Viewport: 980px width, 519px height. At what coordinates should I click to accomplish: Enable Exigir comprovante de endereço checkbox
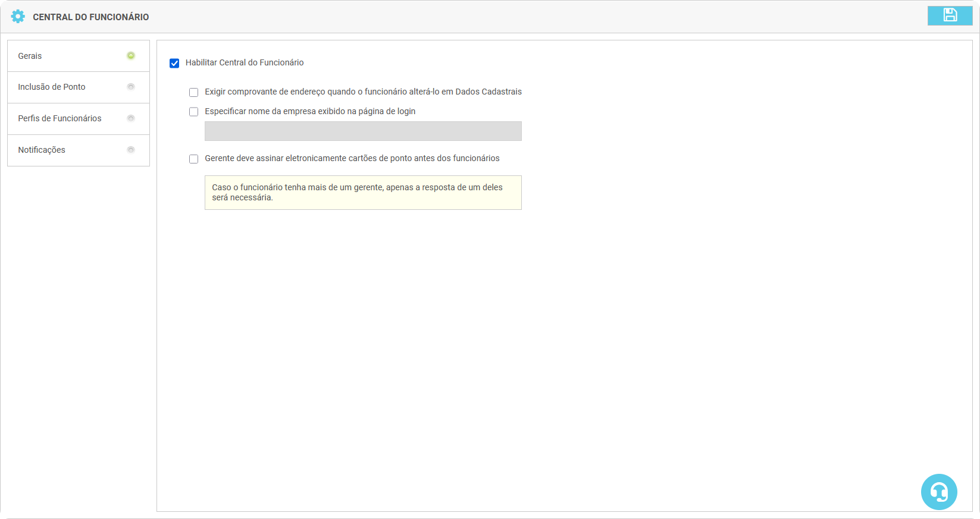(x=193, y=92)
